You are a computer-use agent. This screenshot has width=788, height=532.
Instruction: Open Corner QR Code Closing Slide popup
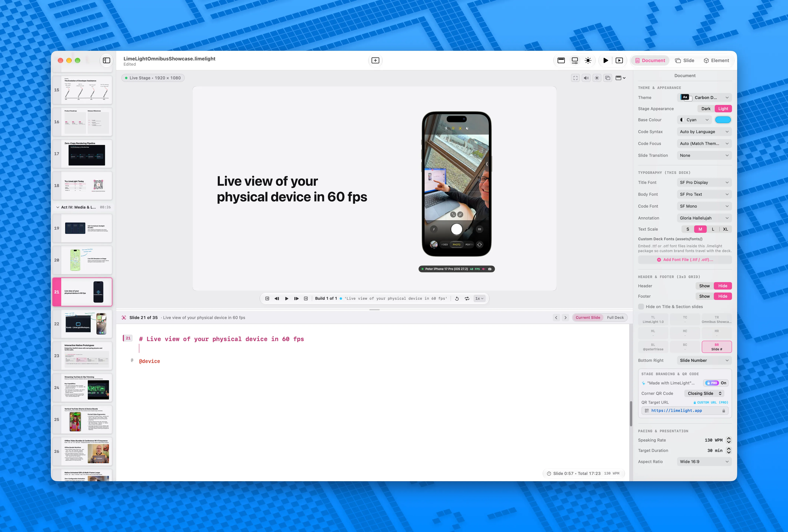point(704,393)
